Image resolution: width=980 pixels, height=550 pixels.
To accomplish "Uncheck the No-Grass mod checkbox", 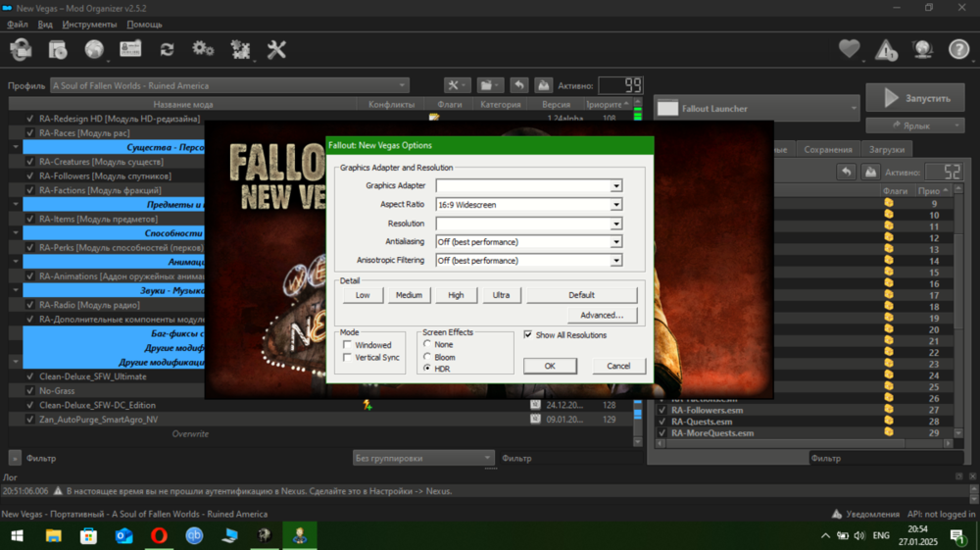I will click(30, 390).
